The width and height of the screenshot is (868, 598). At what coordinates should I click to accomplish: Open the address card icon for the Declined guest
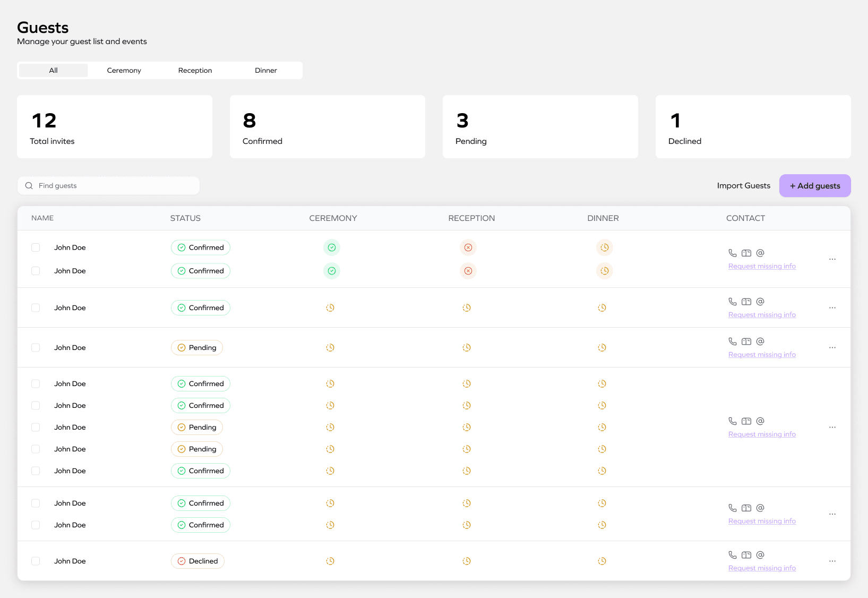pos(746,555)
